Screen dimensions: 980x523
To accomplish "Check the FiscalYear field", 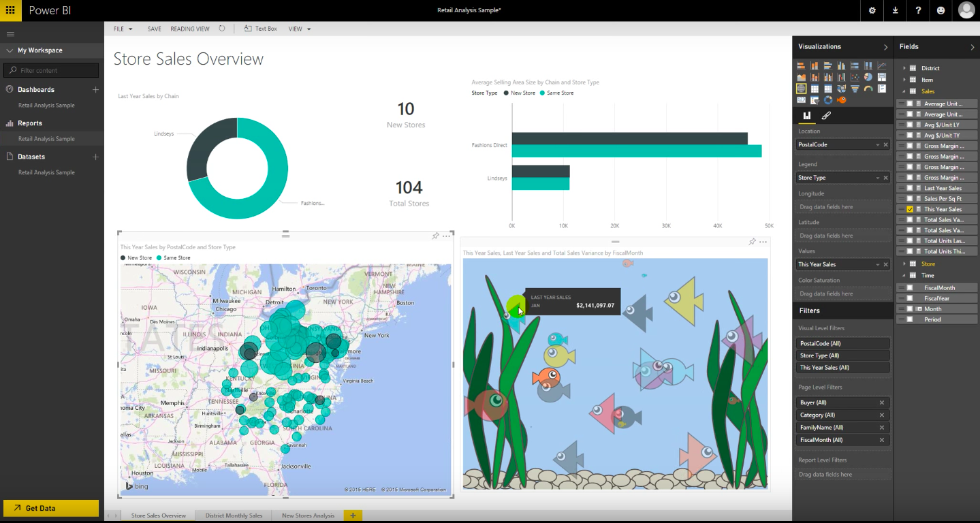I will 910,298.
